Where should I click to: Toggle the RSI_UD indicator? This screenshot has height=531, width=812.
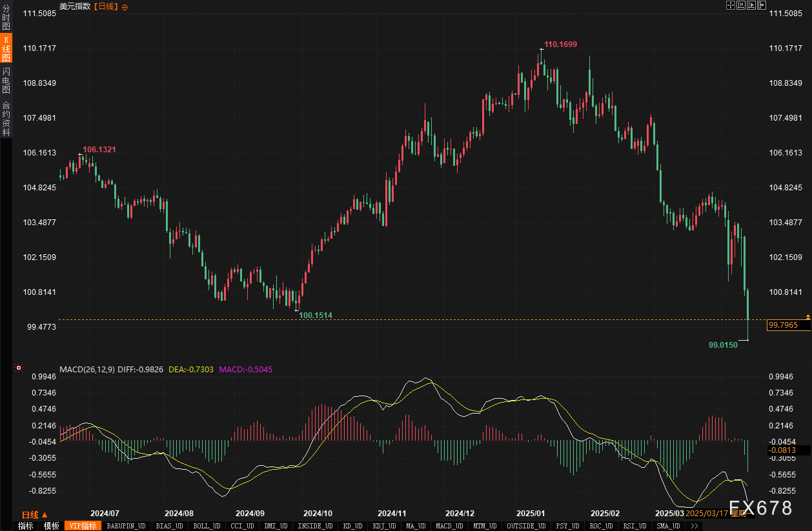636,526
